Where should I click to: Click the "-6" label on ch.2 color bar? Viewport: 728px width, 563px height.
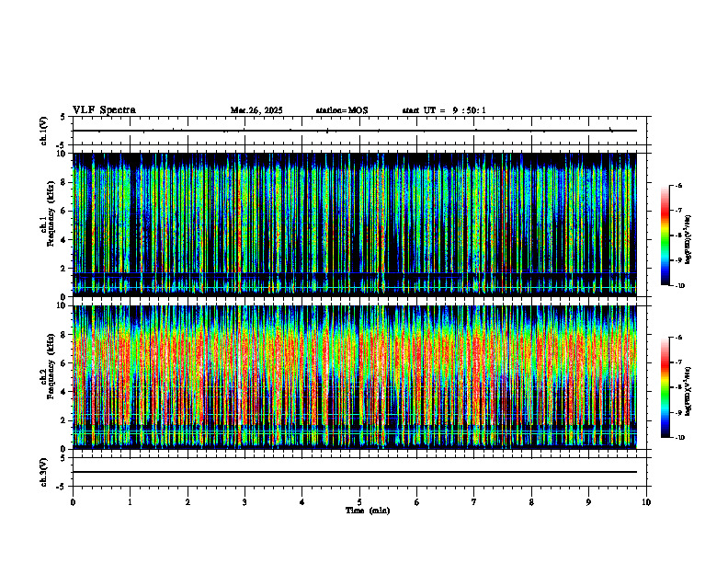click(x=678, y=338)
